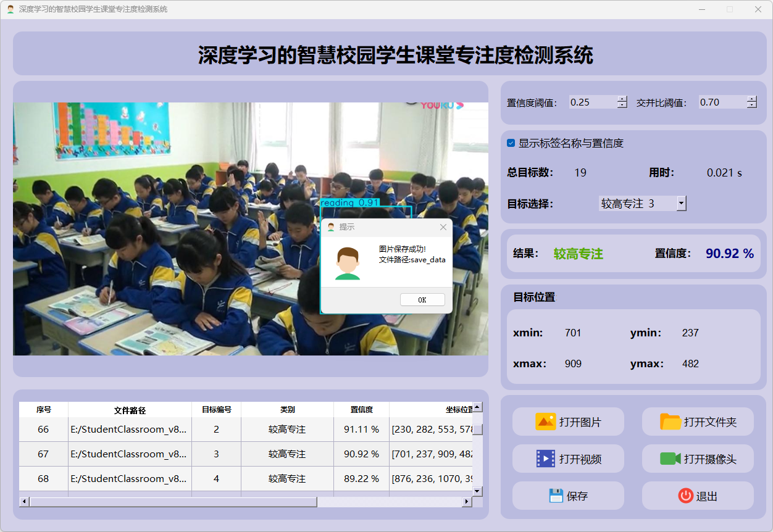Click coordinates cell [230, 282, 553, 578
The height and width of the screenshot is (532, 773).
coord(431,430)
